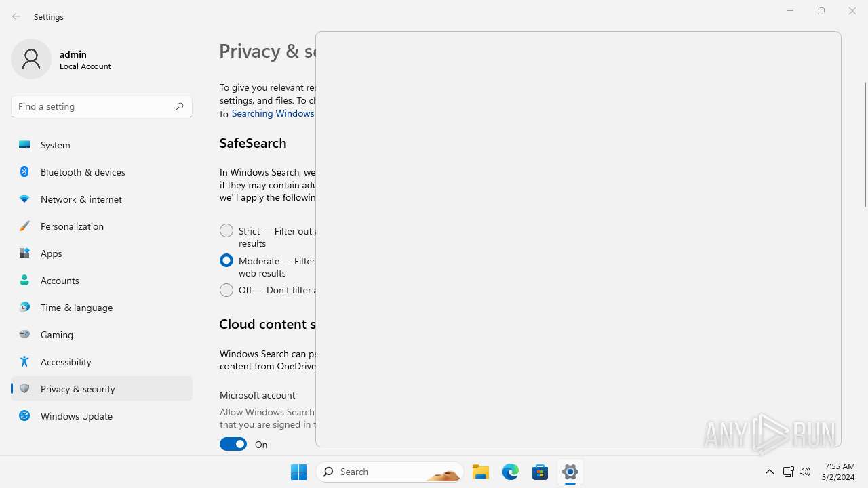Open the Windows Start menu
This screenshot has height=488, width=868.
point(298,472)
